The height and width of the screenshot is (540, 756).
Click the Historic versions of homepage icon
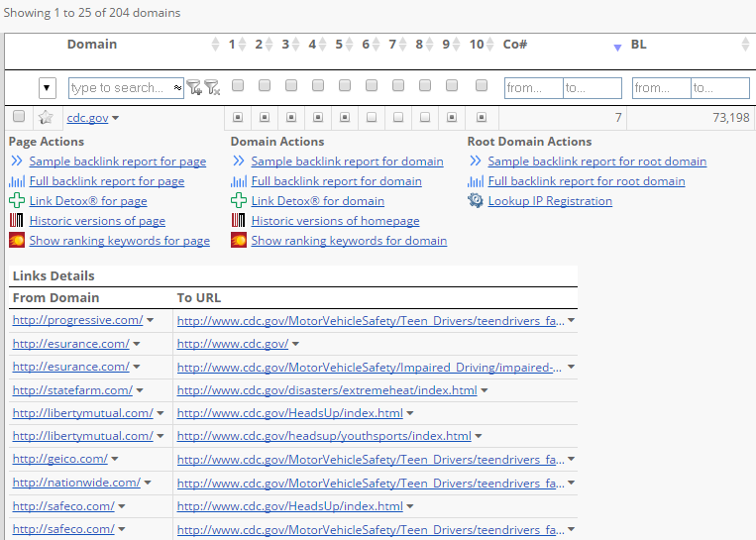(x=239, y=220)
